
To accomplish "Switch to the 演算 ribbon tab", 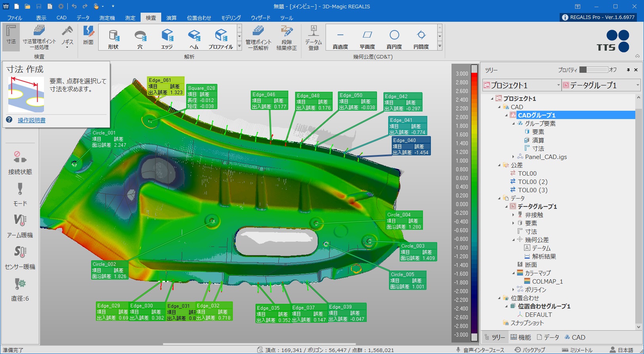I will tap(171, 18).
